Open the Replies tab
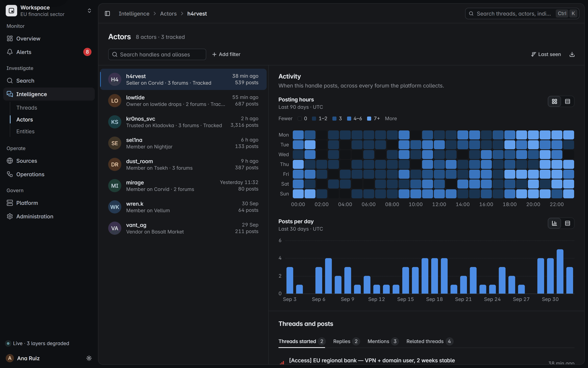 (x=346, y=341)
